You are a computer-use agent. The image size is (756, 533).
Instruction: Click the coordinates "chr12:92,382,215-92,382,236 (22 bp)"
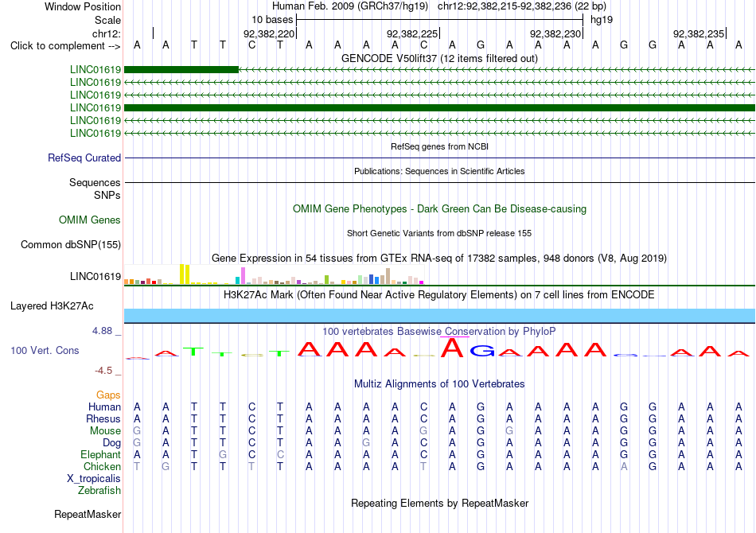(522, 6)
